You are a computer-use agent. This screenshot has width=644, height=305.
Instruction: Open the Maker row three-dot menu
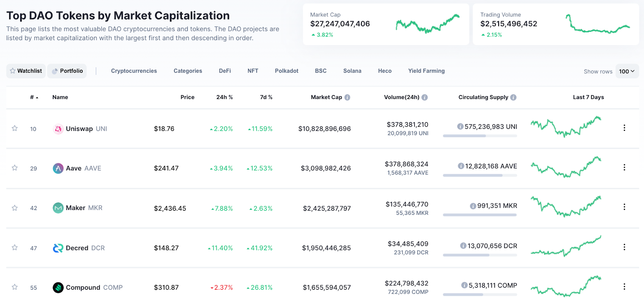click(624, 207)
